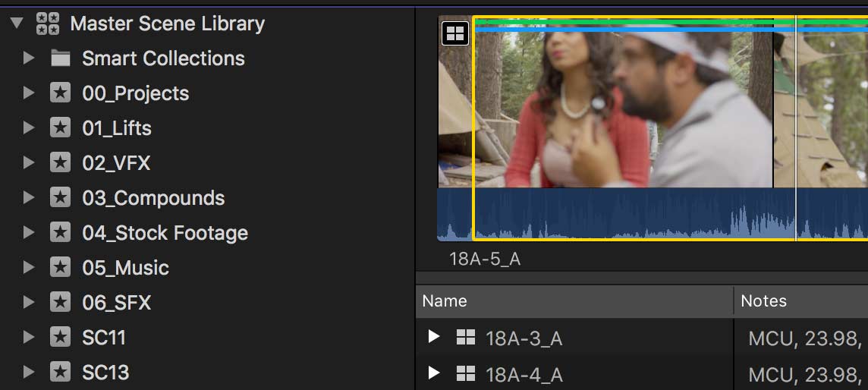
Task: Click the 18A-5_A clip name label
Action: coord(485,259)
